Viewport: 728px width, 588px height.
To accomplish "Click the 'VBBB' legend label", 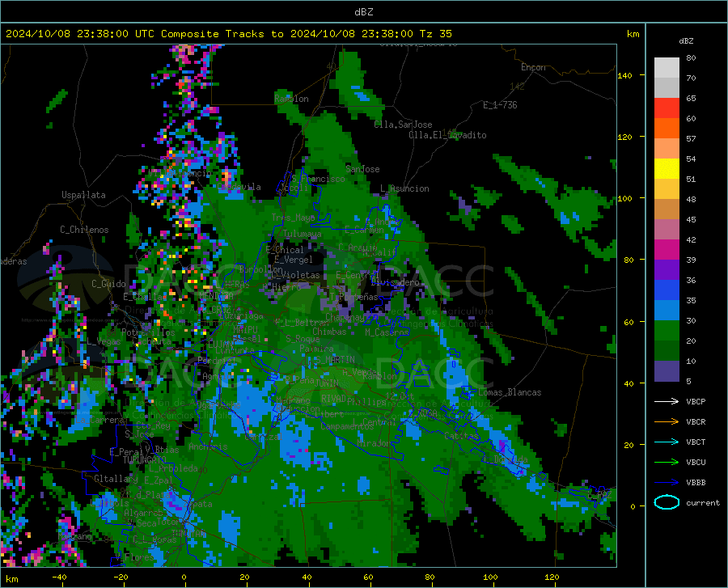I will point(696,483).
